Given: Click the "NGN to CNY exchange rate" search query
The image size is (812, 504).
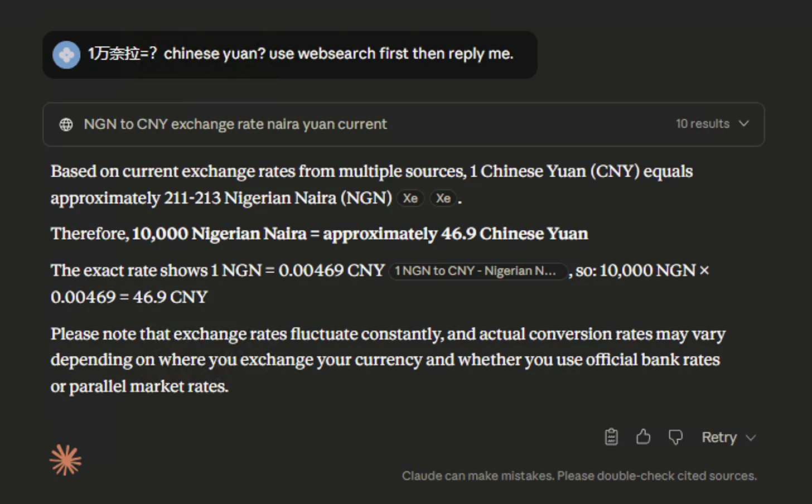Looking at the screenshot, I should 235,124.
